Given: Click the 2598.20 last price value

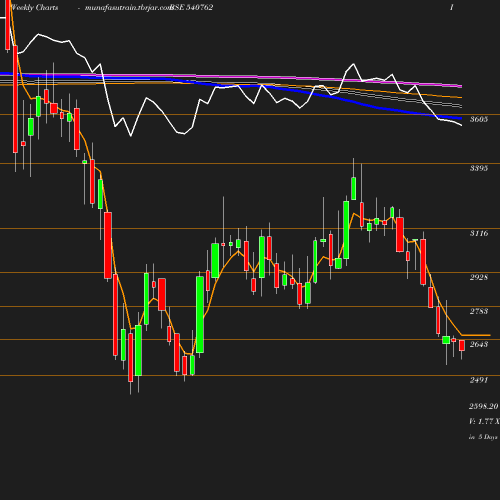Looking at the screenshot, I should point(484,406).
